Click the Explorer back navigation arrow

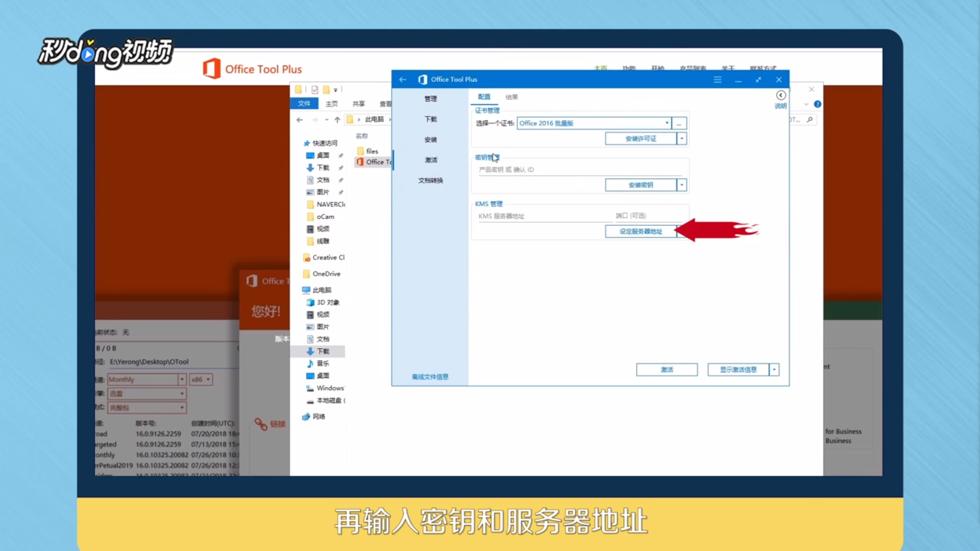(x=300, y=120)
